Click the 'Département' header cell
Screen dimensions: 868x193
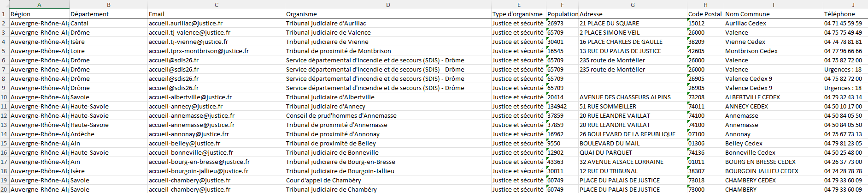[x=108, y=14]
